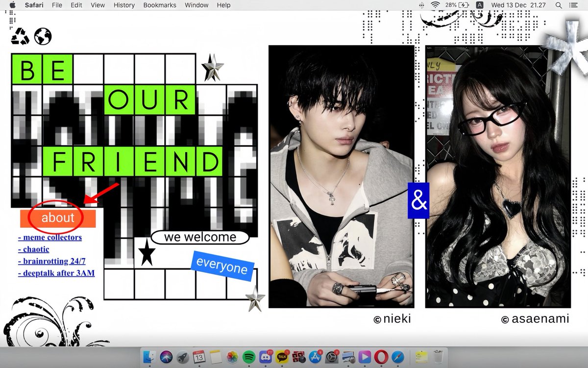Open the Safari application menu

tap(33, 5)
